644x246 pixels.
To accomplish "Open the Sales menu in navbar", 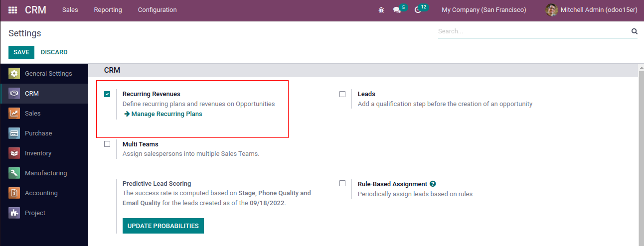I will pos(70,10).
